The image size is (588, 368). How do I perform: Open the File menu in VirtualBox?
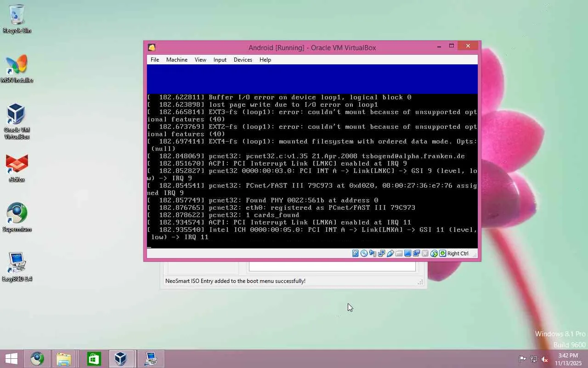click(x=155, y=60)
